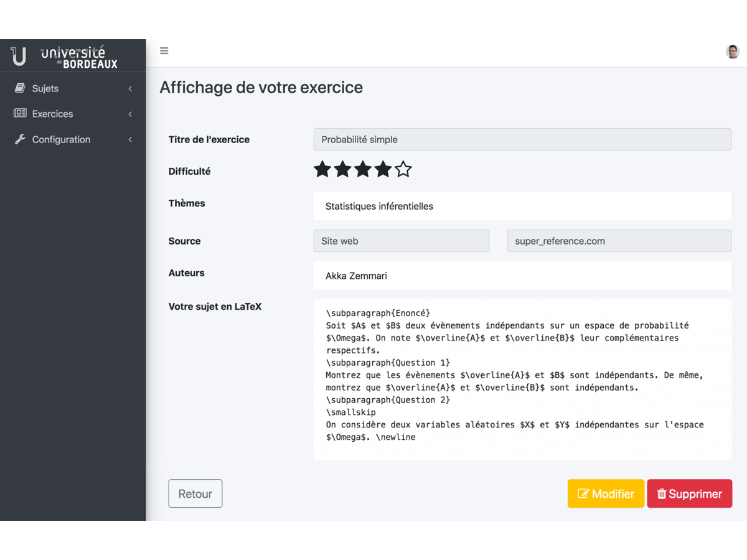
Task: Set difficulty by clicking the fifth empty star
Action: point(403,169)
